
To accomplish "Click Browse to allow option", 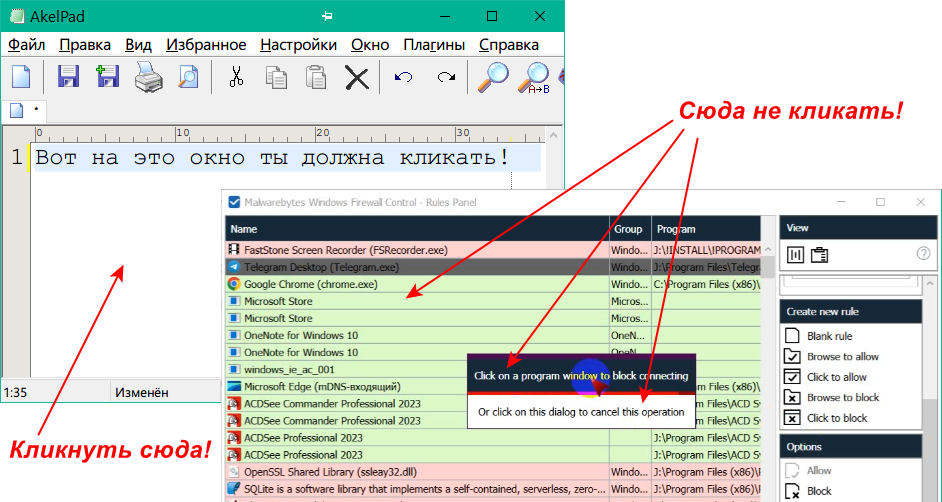I will (x=842, y=356).
